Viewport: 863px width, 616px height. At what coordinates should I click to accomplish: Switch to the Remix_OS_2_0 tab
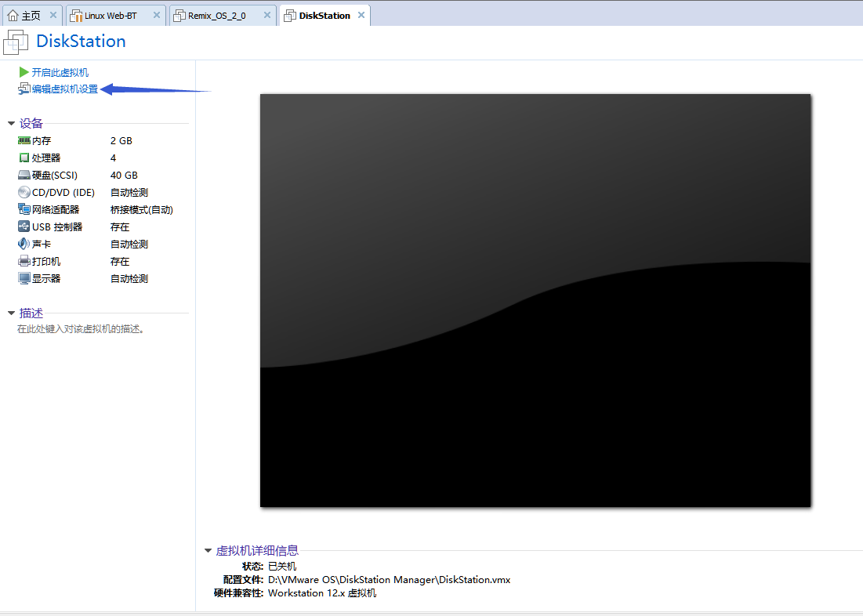(223, 16)
